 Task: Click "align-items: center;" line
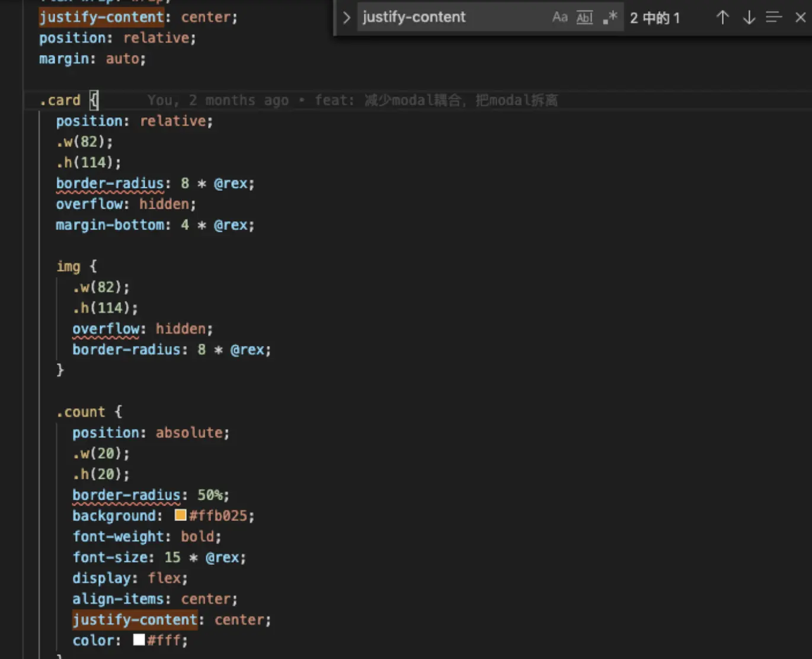point(155,599)
